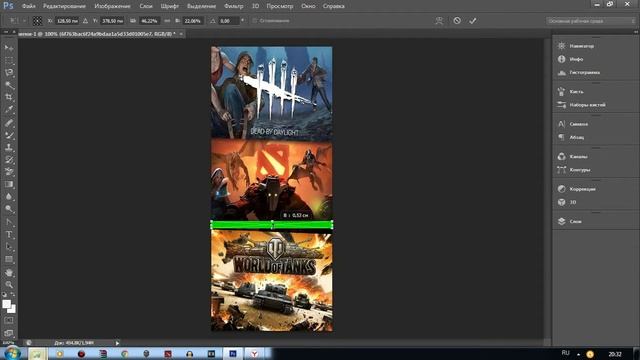The width and height of the screenshot is (640, 360).
Task: Edit the height percentage field
Action: tap(192, 20)
